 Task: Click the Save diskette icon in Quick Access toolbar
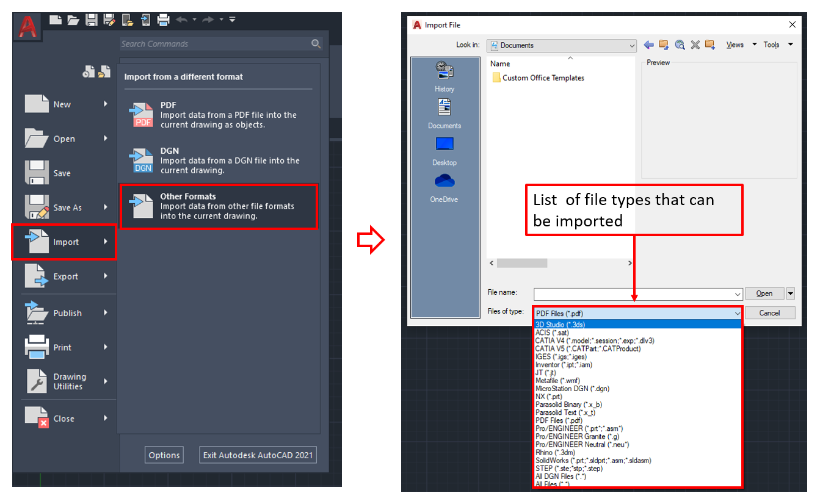tap(92, 20)
